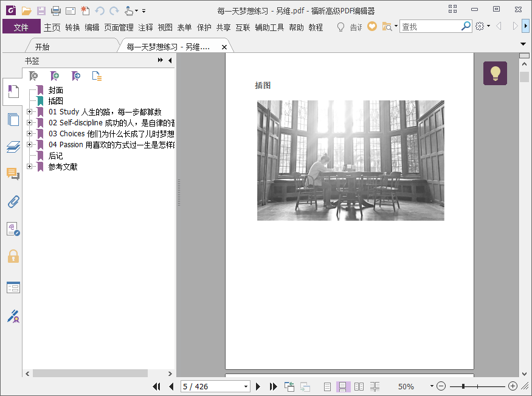Viewport: 532px width, 396px height.
Task: Select the 后记 bookmark
Action: tap(56, 156)
